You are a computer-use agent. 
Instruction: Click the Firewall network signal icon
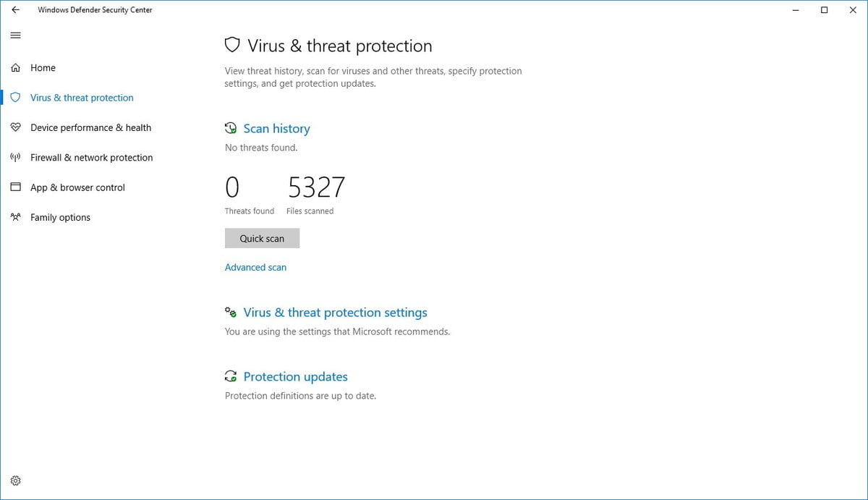16,158
